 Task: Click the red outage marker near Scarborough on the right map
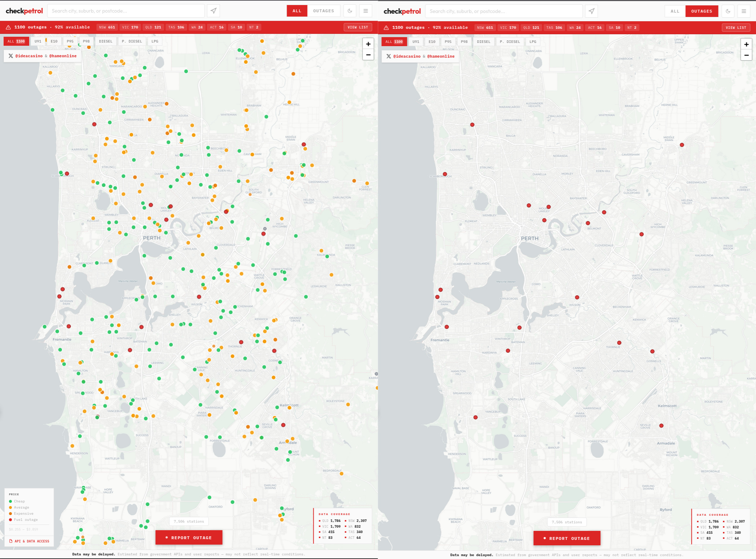tap(445, 174)
